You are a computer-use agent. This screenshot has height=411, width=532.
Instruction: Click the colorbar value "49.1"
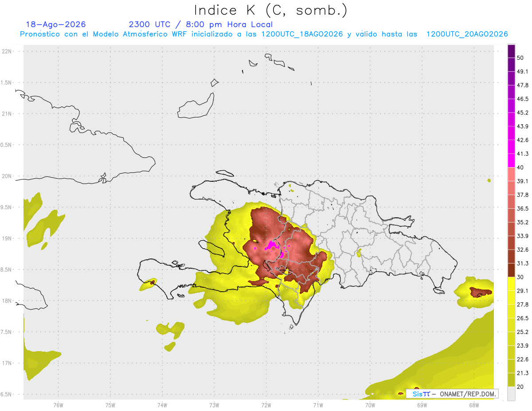(x=523, y=72)
